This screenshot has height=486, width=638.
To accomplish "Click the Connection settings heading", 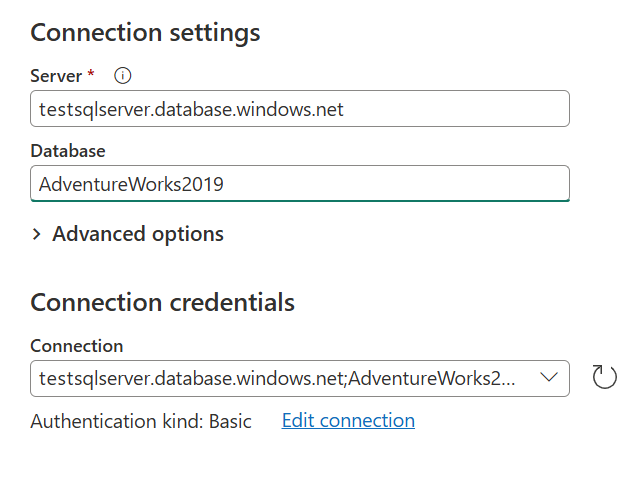I will [x=145, y=32].
